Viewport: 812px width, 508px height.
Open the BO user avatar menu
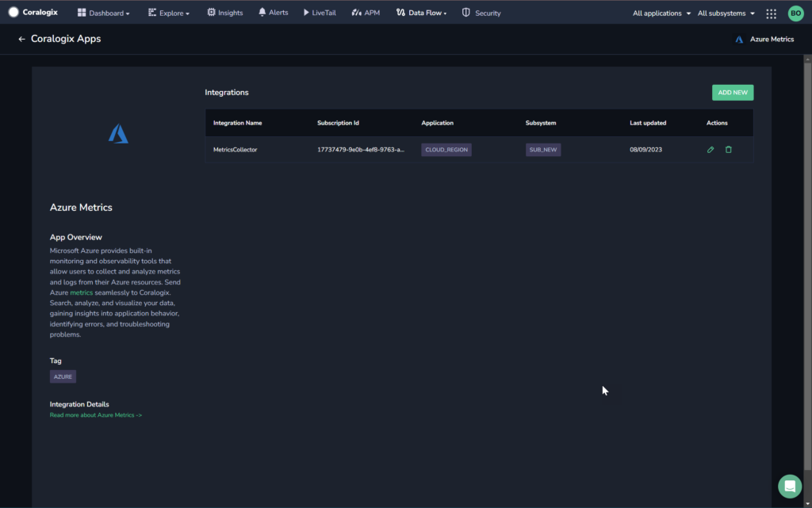(795, 13)
